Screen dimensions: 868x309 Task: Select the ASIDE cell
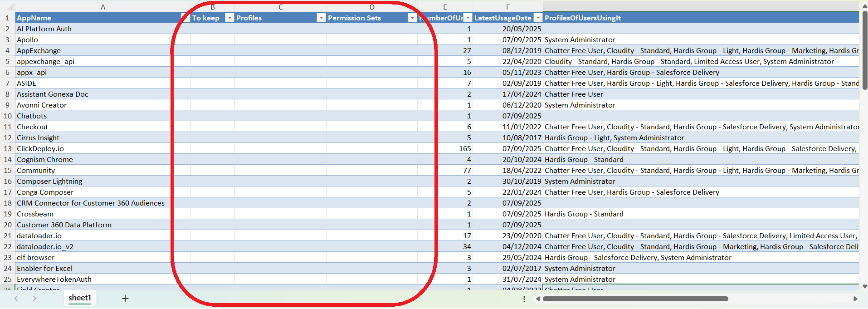[x=103, y=83]
